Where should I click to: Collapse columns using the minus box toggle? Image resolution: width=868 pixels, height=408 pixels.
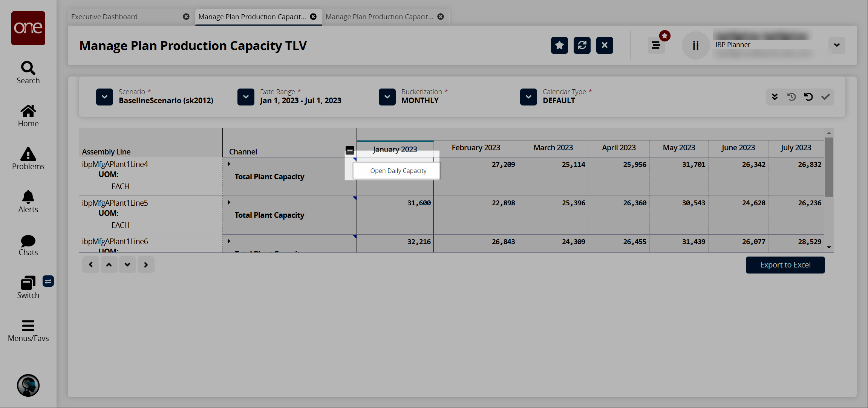(x=350, y=151)
